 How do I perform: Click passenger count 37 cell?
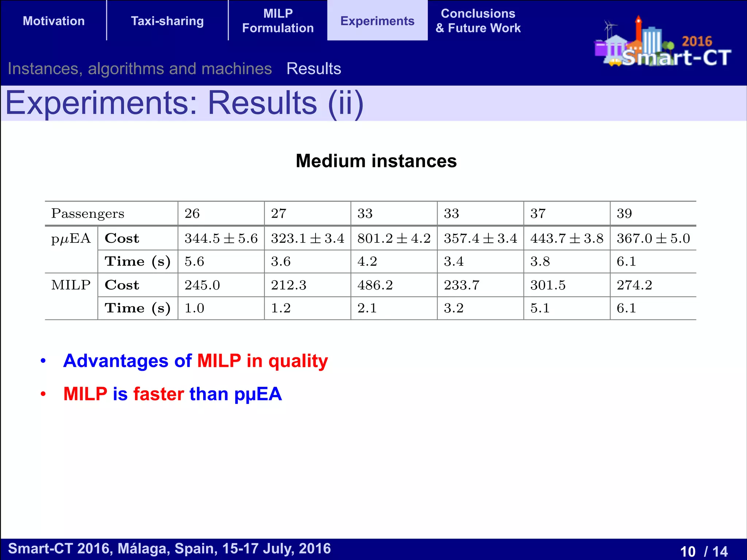click(538, 213)
